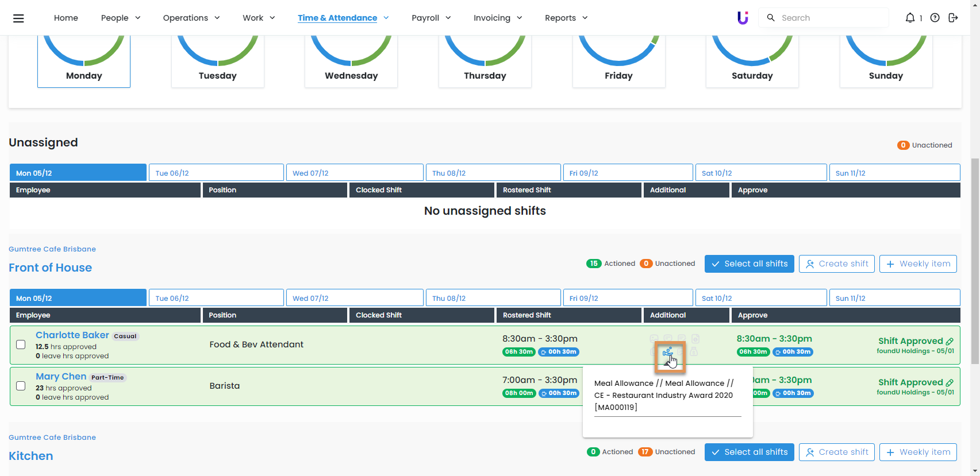The height and width of the screenshot is (476, 980).
Task: Click the notifications bell icon
Action: click(910, 18)
